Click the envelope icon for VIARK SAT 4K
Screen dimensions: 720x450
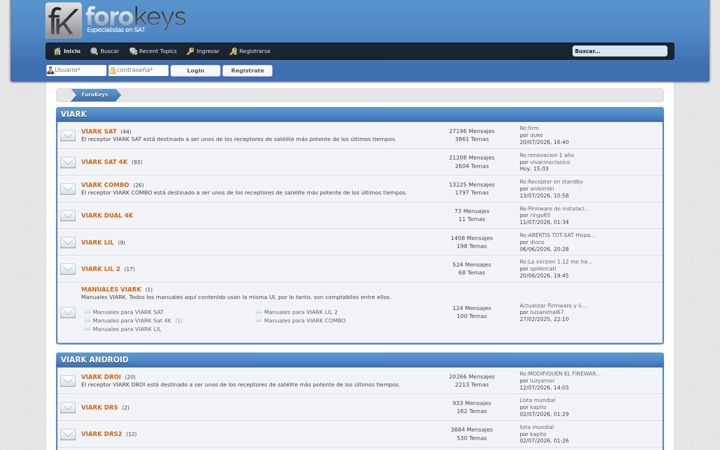click(x=68, y=163)
